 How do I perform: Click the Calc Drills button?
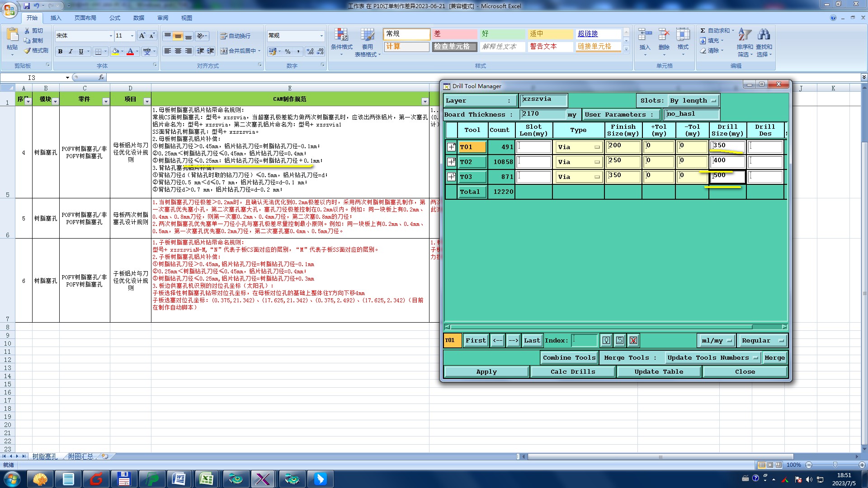(572, 371)
